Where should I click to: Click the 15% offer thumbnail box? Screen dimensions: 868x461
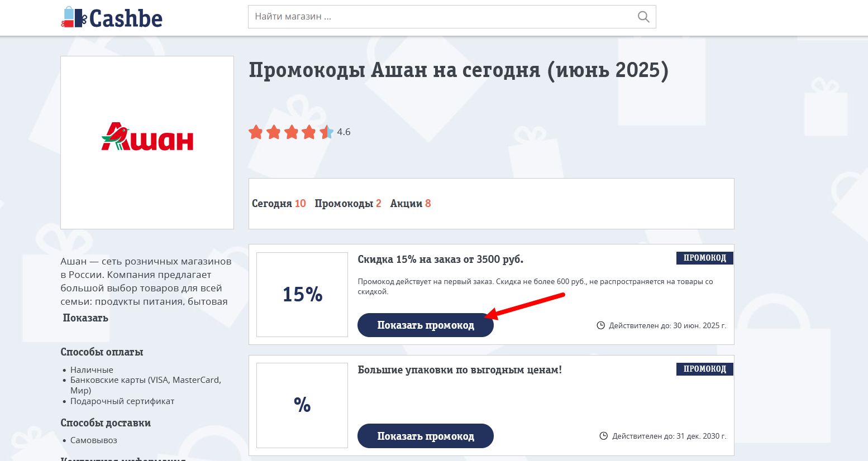[302, 295]
